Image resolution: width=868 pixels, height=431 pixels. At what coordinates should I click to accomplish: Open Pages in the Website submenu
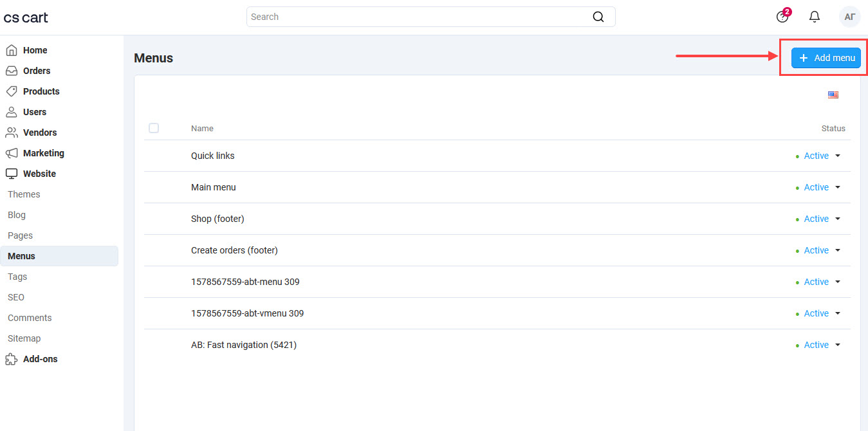pyautogui.click(x=20, y=235)
